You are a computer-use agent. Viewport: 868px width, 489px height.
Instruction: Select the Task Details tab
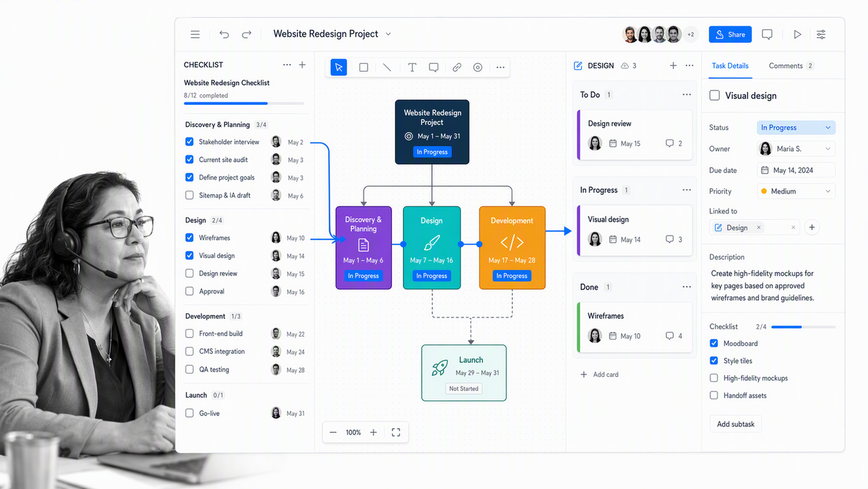click(x=730, y=65)
